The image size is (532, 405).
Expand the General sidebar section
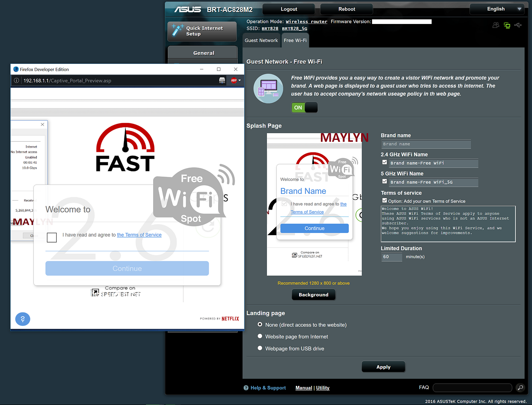[203, 53]
